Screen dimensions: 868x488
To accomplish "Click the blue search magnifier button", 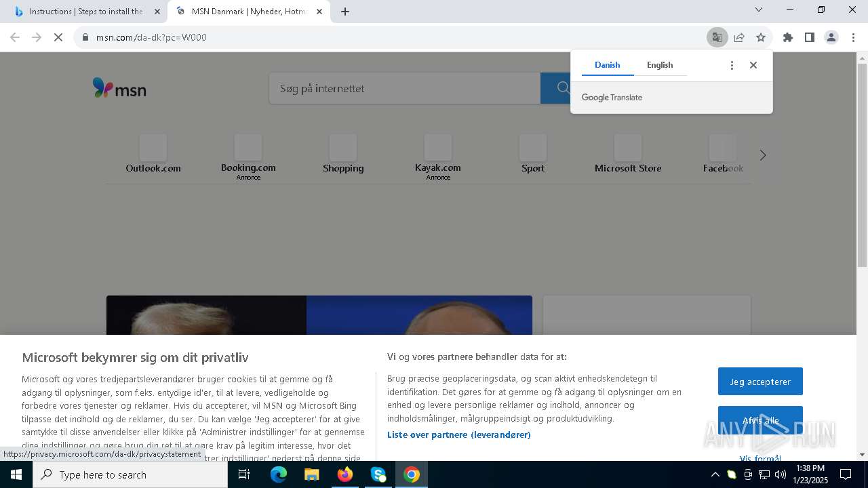I will pos(562,88).
